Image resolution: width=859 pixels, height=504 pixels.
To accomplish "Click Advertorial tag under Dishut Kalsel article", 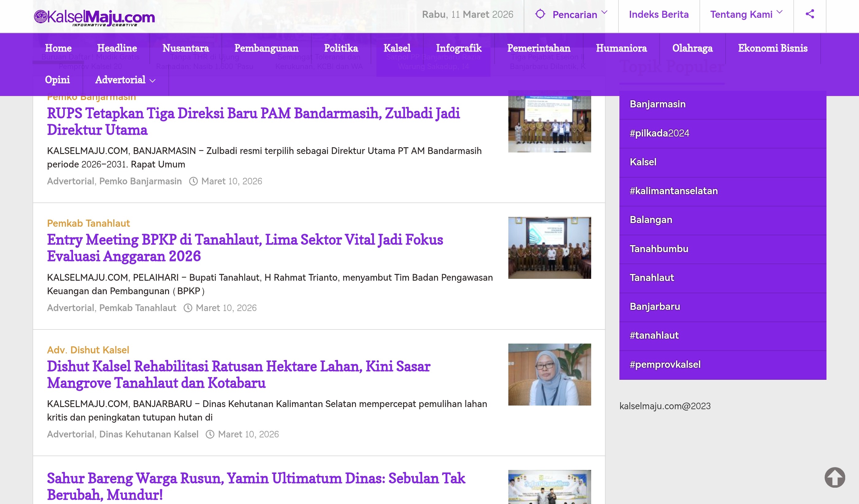I will click(x=71, y=434).
